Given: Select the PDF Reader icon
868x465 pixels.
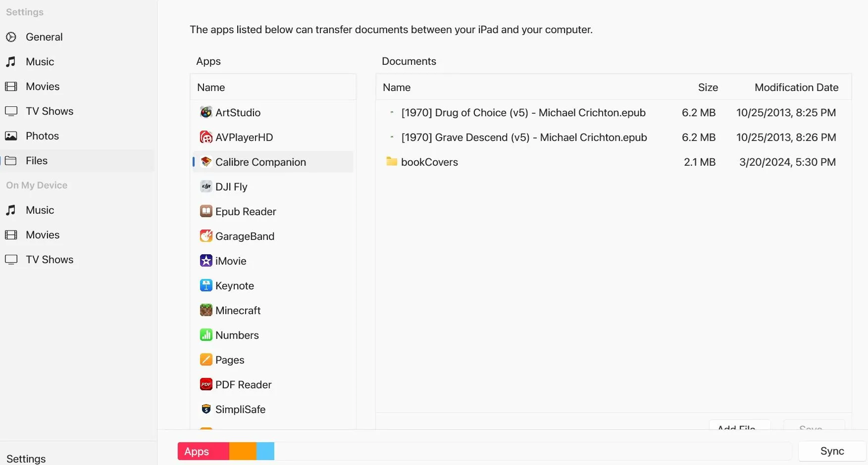Looking at the screenshot, I should click(206, 384).
